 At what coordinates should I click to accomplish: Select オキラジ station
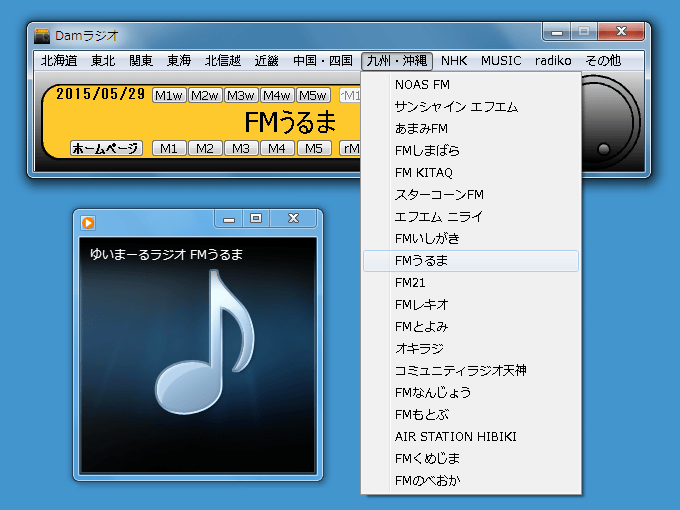pyautogui.click(x=471, y=349)
